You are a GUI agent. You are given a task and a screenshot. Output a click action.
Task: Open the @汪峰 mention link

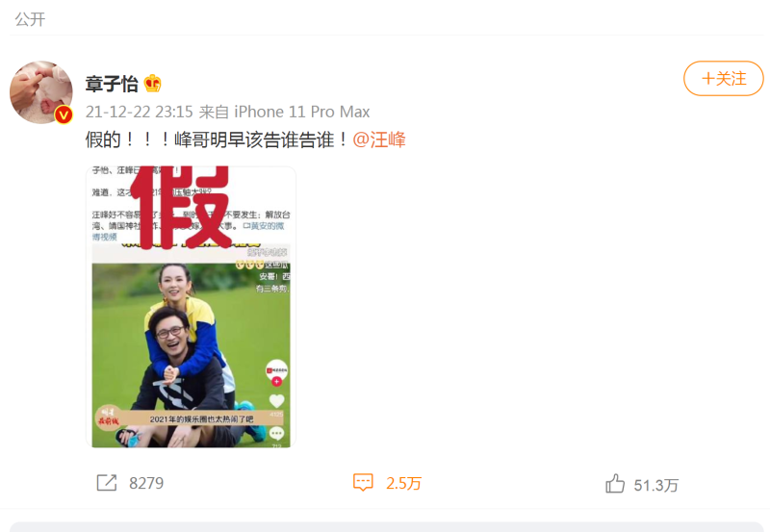coord(379,139)
